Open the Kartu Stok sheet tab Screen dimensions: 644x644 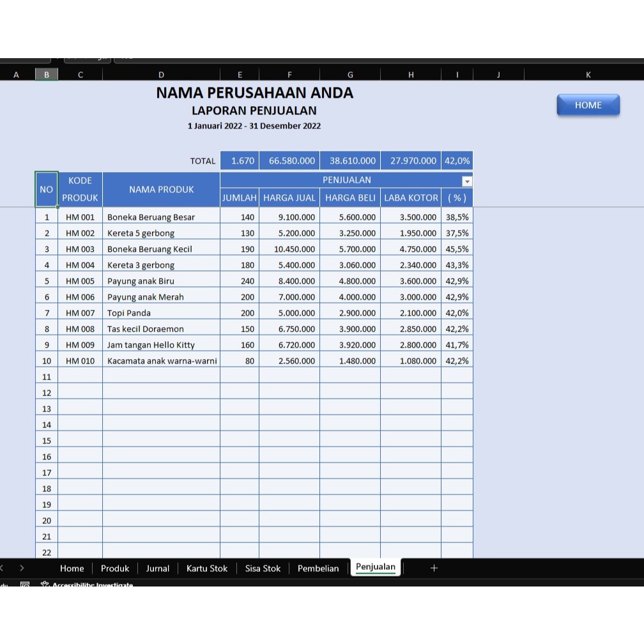(x=207, y=569)
